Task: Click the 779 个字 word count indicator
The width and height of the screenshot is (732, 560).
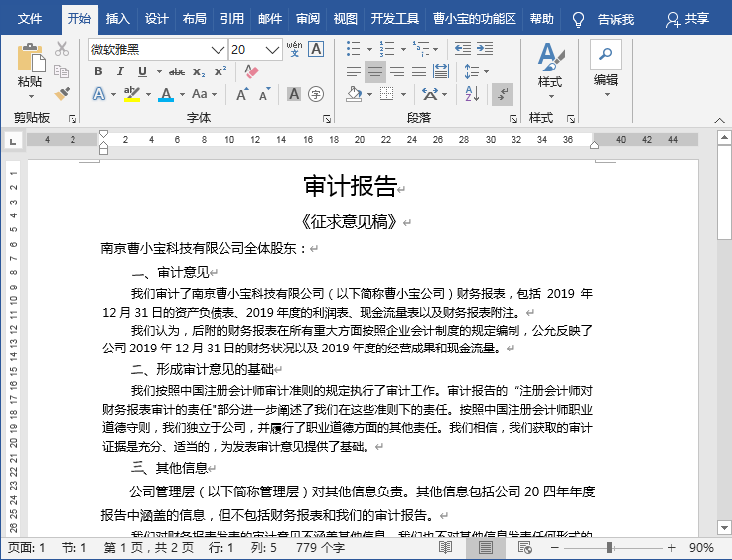Action: [x=321, y=548]
